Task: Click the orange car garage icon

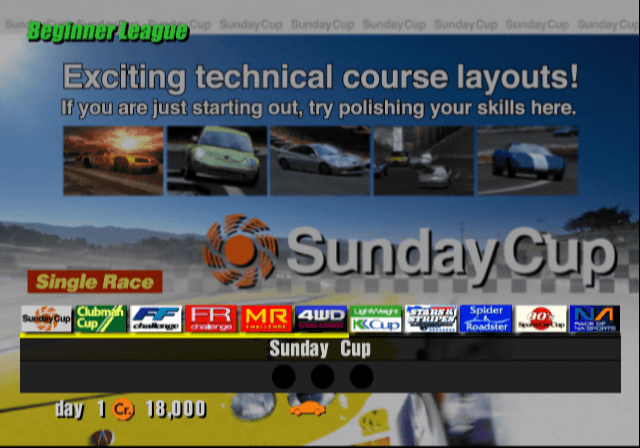Action: click(307, 408)
